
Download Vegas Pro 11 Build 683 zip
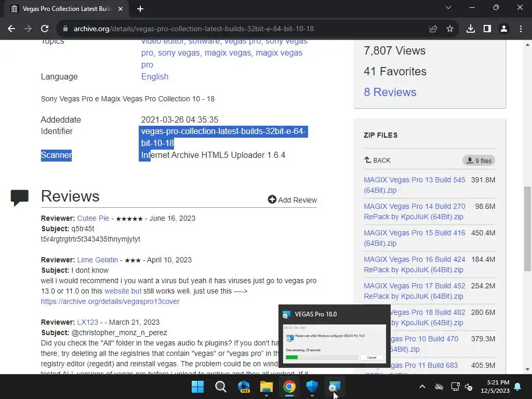pos(424,365)
